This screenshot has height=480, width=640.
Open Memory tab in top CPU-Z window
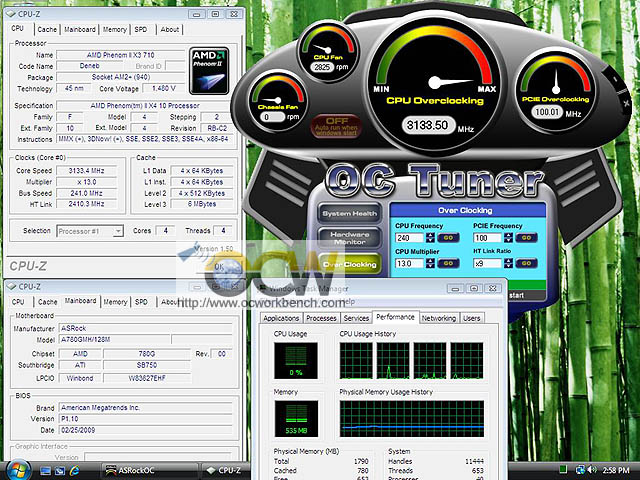[114, 29]
